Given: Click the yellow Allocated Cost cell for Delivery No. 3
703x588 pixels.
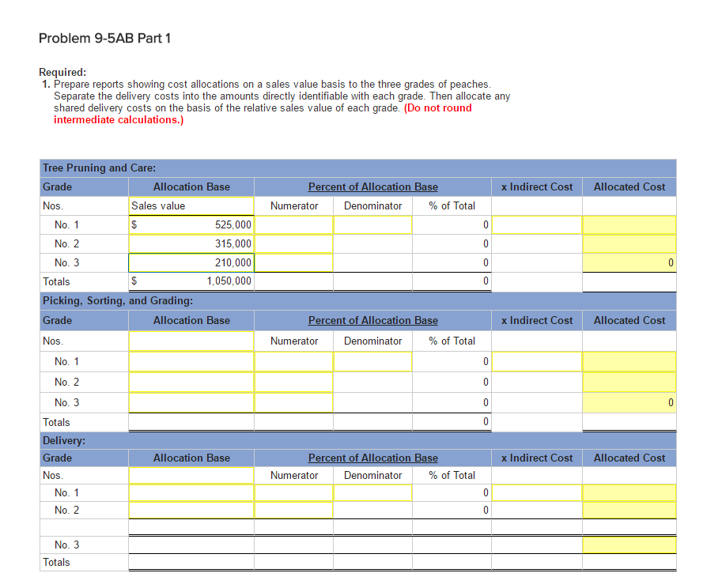Looking at the screenshot, I should click(x=629, y=545).
